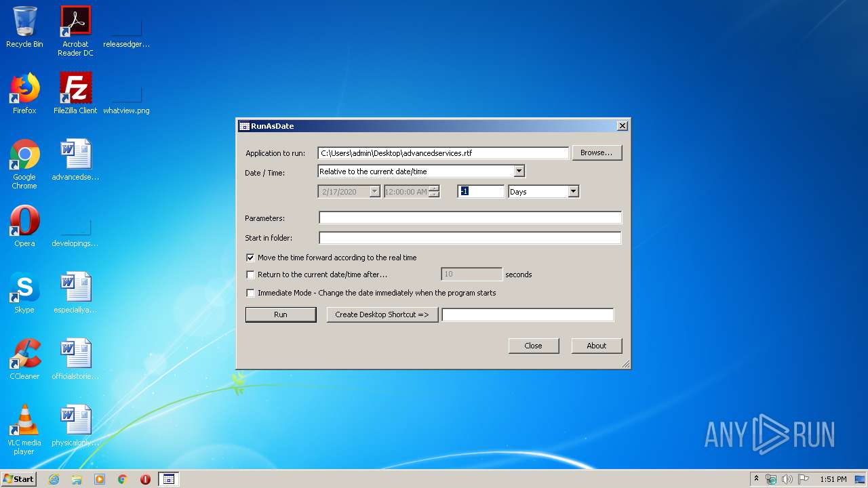Focus the Application to run field

(x=443, y=153)
